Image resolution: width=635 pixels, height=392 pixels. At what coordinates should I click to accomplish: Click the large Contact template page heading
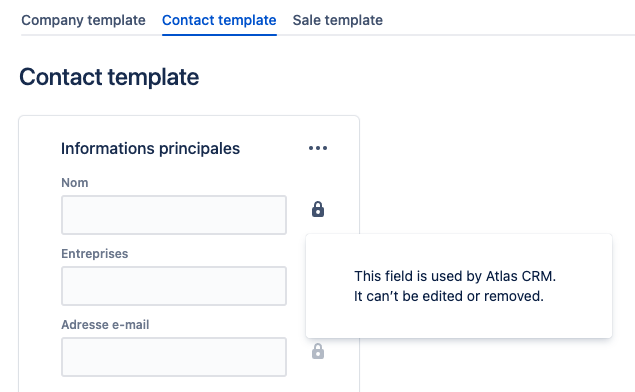point(109,77)
